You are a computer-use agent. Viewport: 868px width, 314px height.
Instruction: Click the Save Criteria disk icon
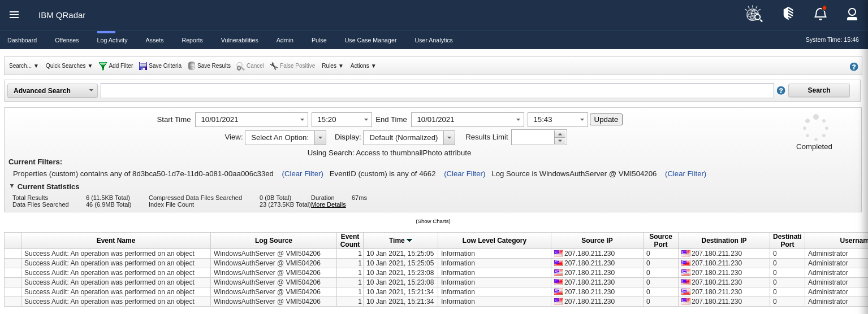click(x=143, y=66)
